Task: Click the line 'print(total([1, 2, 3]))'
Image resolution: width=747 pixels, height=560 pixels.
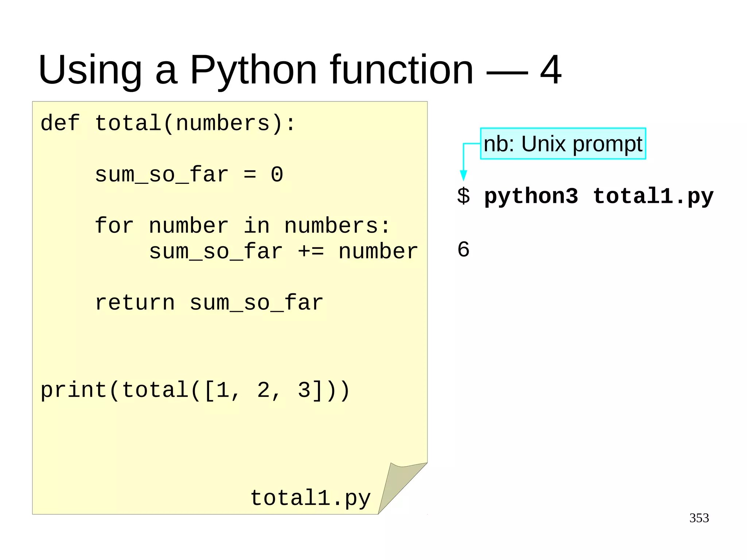Action: (x=195, y=391)
